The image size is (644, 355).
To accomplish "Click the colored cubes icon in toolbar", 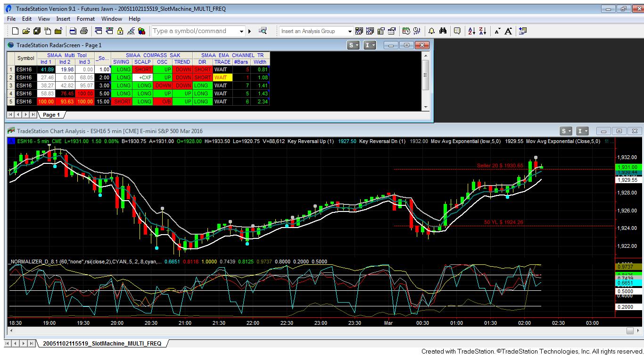I will coord(142,31).
